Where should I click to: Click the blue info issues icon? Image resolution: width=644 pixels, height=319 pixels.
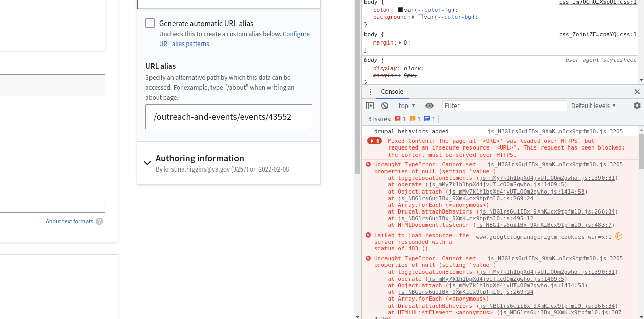click(x=427, y=119)
